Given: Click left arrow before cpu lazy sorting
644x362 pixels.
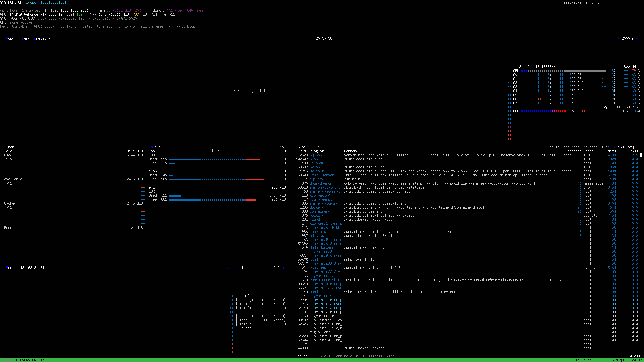Looking at the screenshot, I should click(x=615, y=147).
